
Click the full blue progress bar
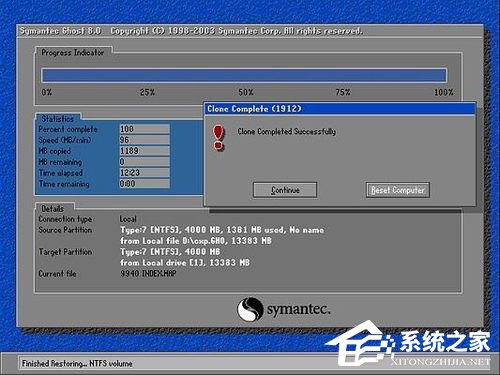(244, 75)
